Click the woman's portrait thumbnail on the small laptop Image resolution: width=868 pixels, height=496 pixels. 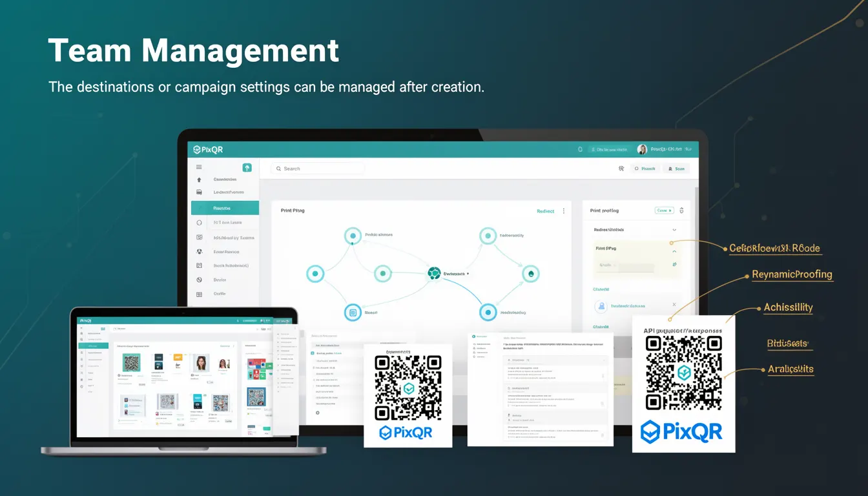[x=201, y=363]
